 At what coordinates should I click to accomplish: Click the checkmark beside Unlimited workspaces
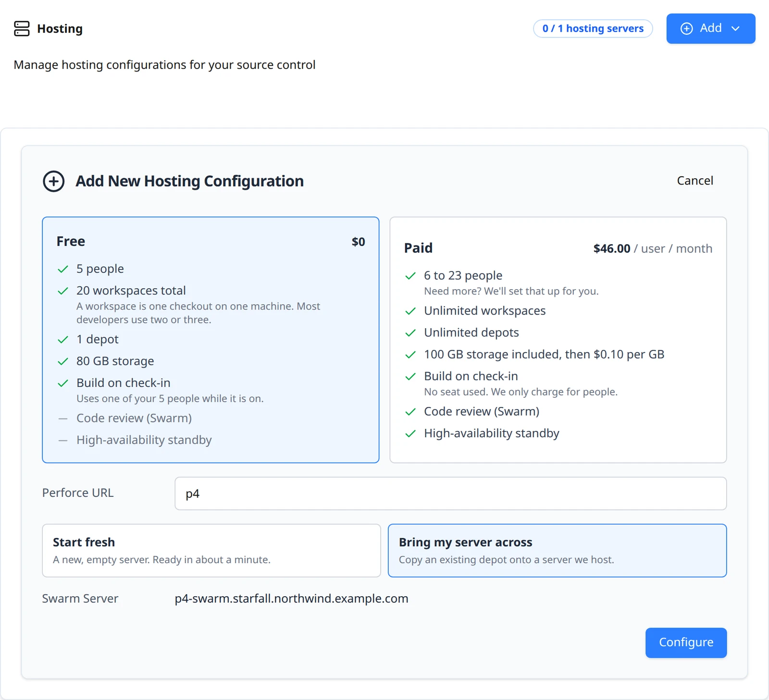pos(410,311)
